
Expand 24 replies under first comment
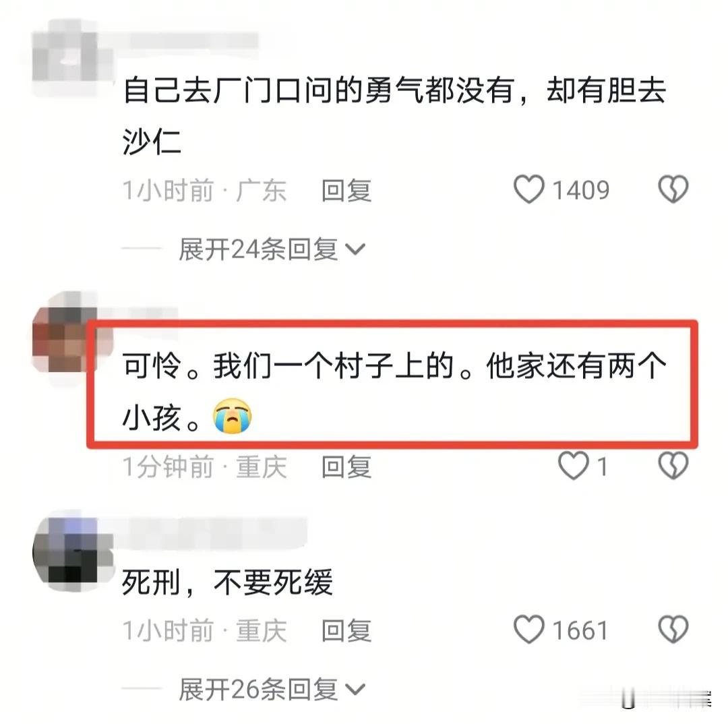tap(272, 249)
